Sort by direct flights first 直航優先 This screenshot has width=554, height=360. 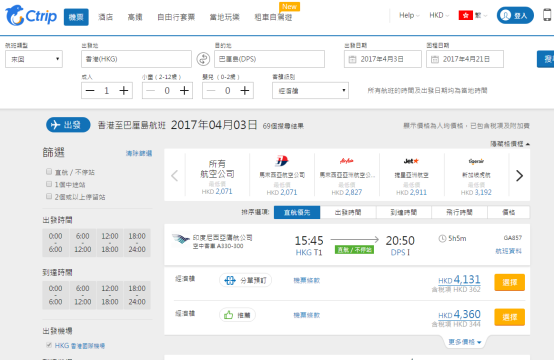click(297, 212)
